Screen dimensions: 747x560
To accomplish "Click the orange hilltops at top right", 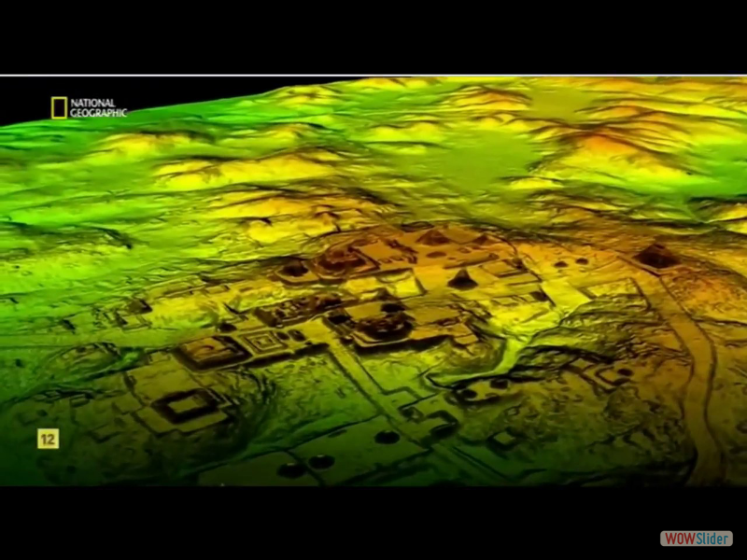I will coord(598,140).
